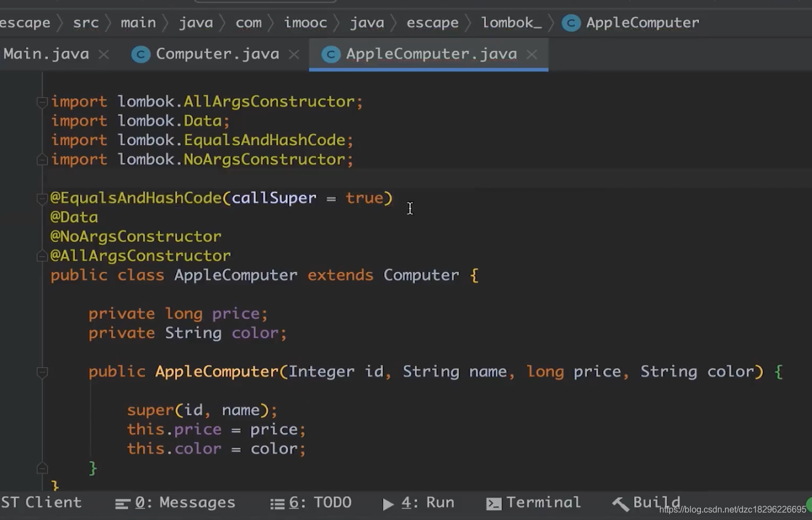Open the REST Client tool window
This screenshot has width=812, height=520.
tap(40, 502)
